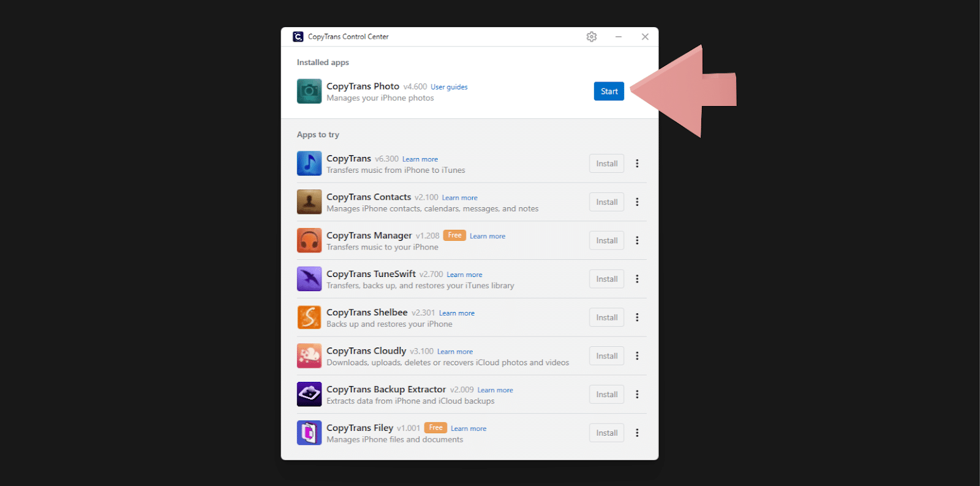This screenshot has width=980, height=486.
Task: Open Learn more for Backup Extractor
Action: (x=496, y=390)
